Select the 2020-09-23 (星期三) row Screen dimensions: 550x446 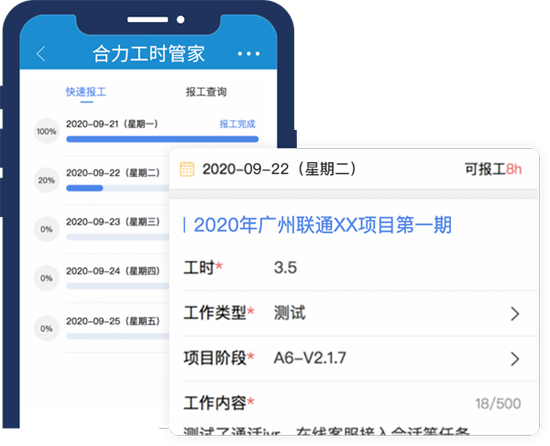click(x=102, y=229)
